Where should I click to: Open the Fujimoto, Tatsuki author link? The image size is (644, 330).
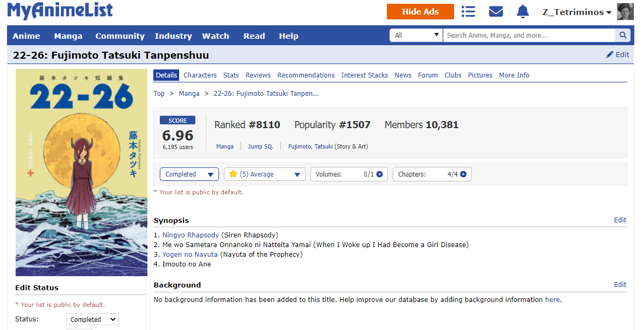310,146
